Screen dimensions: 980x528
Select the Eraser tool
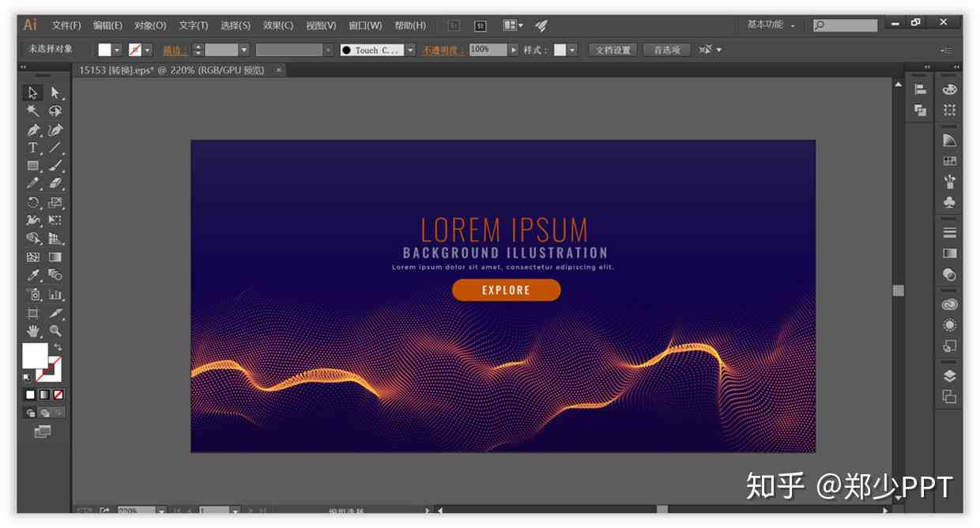pos(55,183)
